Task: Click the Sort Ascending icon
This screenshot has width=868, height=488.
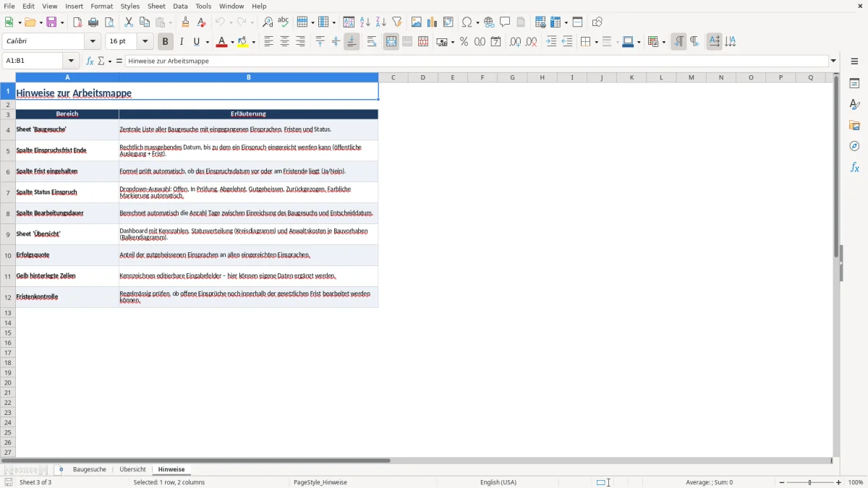Action: click(x=365, y=22)
